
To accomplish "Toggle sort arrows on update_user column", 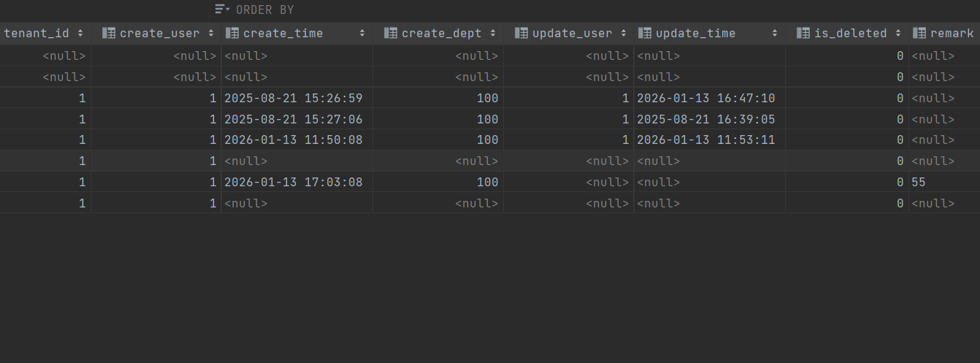I will (624, 33).
